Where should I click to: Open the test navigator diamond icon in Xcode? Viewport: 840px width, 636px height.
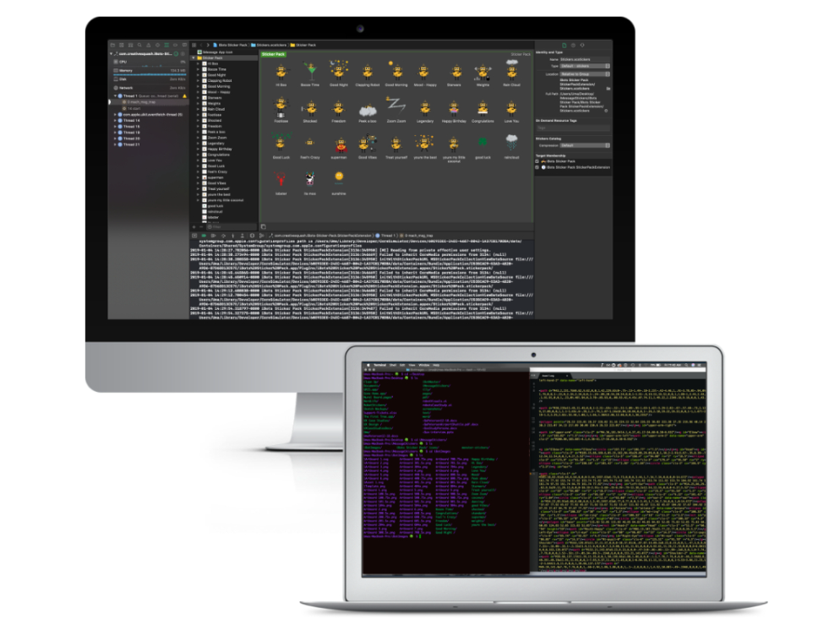point(157,45)
